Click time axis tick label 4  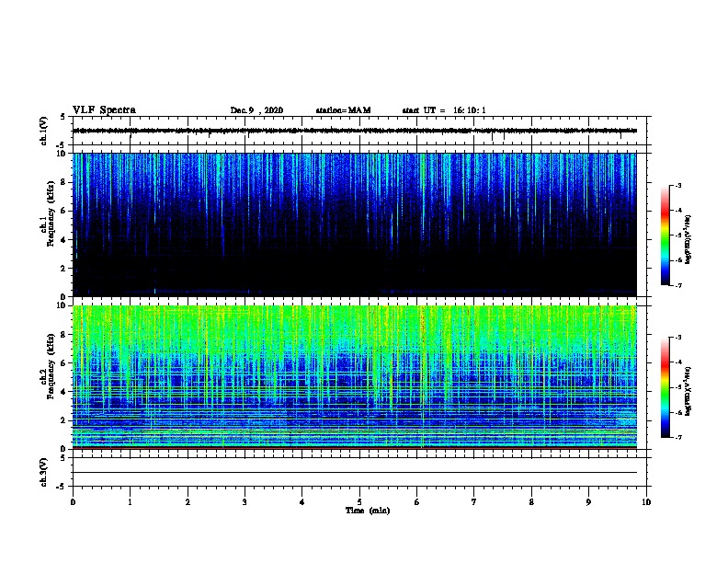pos(302,502)
